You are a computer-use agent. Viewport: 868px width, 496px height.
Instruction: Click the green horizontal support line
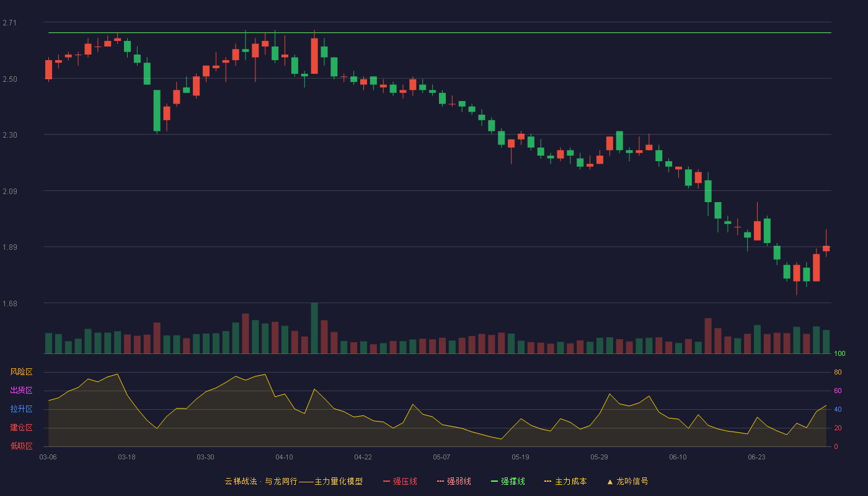(440, 32)
